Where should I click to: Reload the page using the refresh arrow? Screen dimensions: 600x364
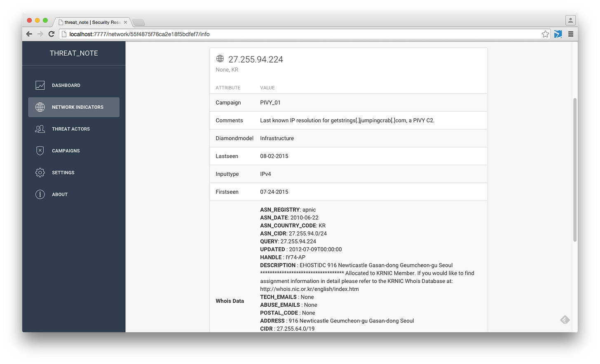click(51, 34)
